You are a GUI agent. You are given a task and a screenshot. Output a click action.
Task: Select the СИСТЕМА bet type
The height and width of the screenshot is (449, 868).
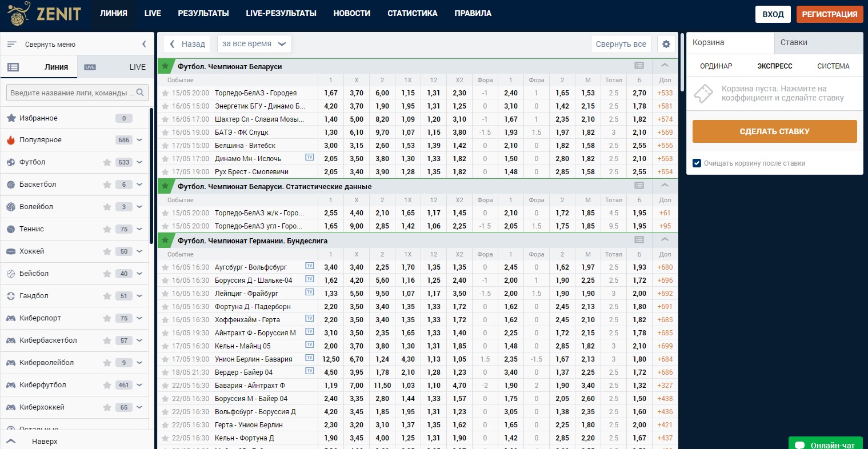(x=833, y=66)
